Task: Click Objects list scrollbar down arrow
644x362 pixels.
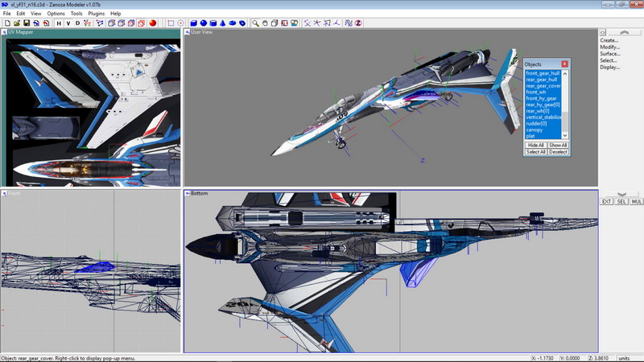Action: coord(565,135)
